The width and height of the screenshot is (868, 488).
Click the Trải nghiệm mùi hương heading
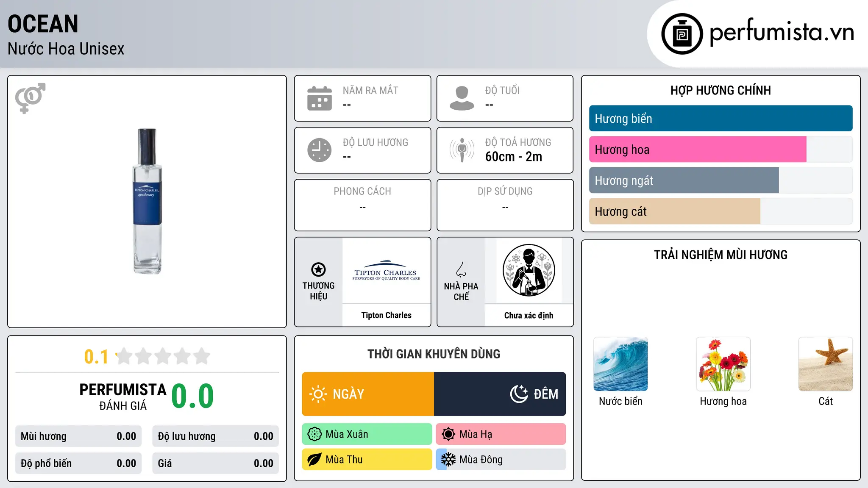(x=721, y=255)
